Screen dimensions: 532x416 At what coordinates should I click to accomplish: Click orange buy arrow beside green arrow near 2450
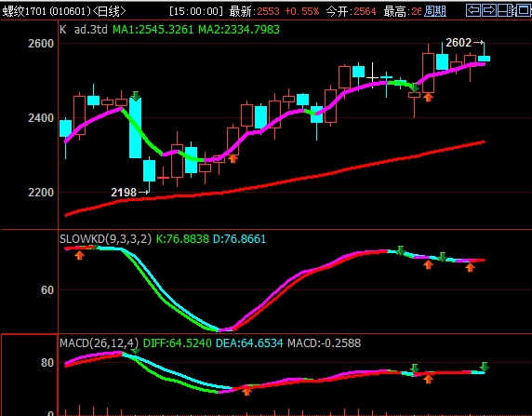point(429,98)
